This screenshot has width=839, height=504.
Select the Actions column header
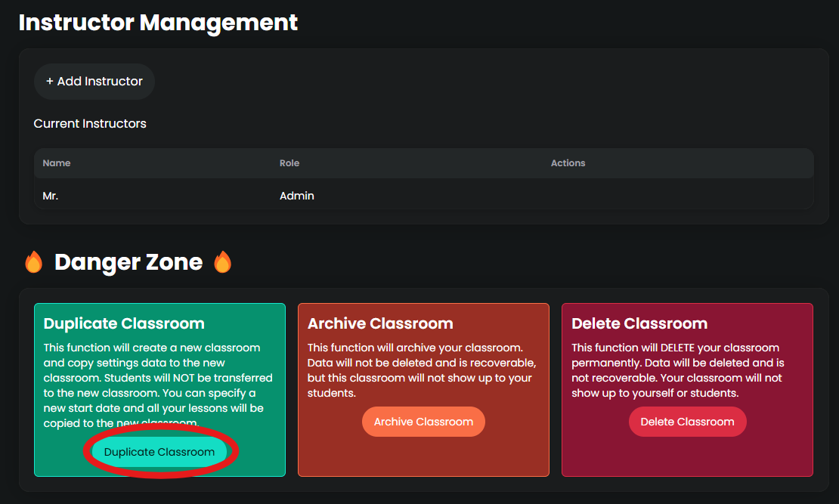568,163
